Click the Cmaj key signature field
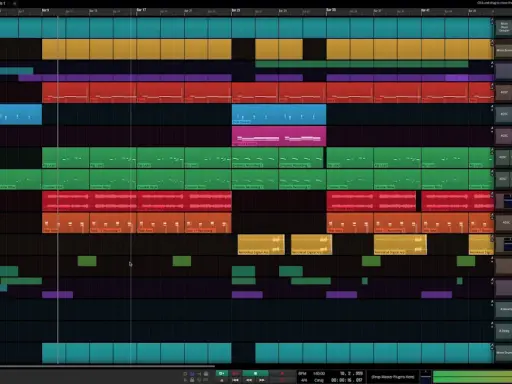Screen dimensions: 512x384 tap(319, 380)
